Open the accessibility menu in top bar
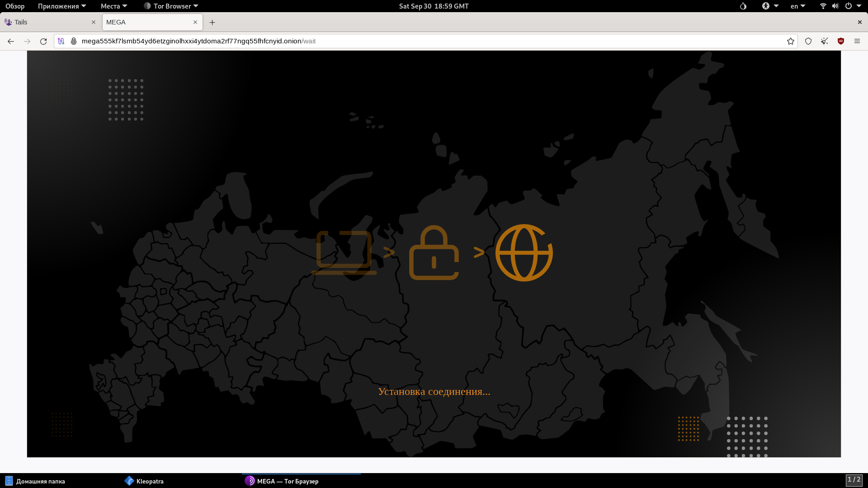 (x=769, y=6)
